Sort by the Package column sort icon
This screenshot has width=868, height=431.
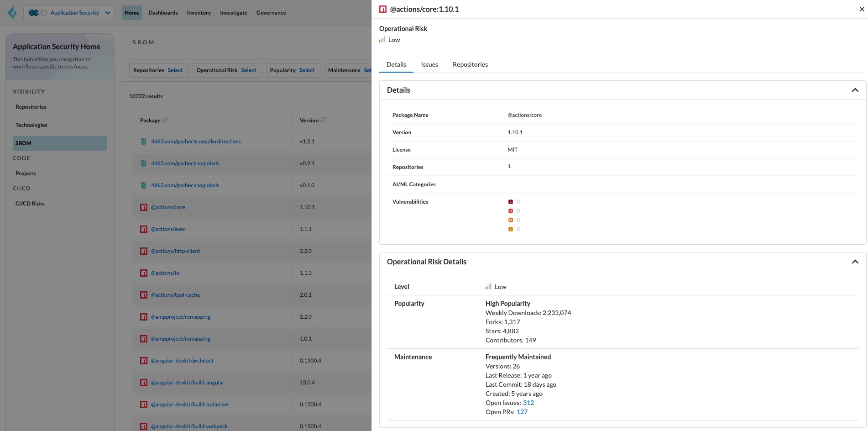165,120
